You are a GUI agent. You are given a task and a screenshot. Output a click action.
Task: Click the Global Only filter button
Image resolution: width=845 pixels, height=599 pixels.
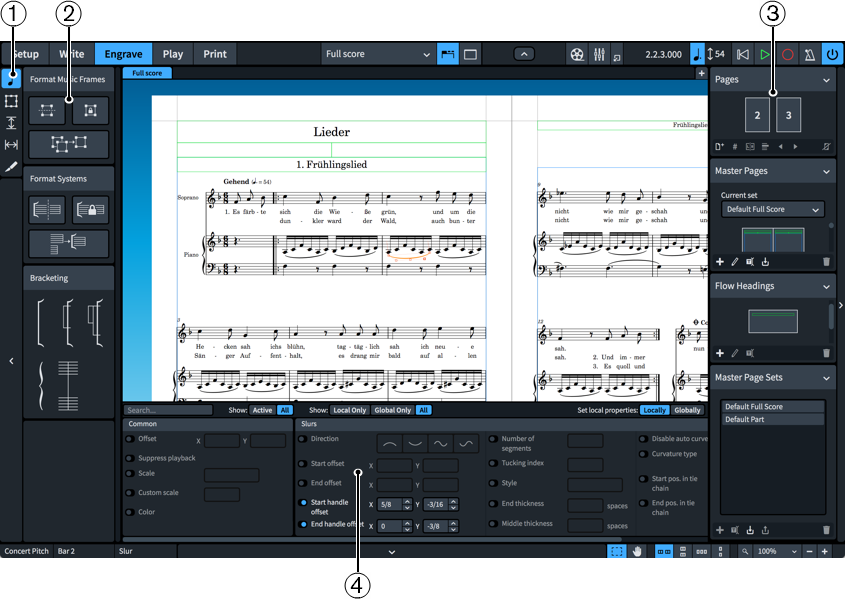coord(392,410)
